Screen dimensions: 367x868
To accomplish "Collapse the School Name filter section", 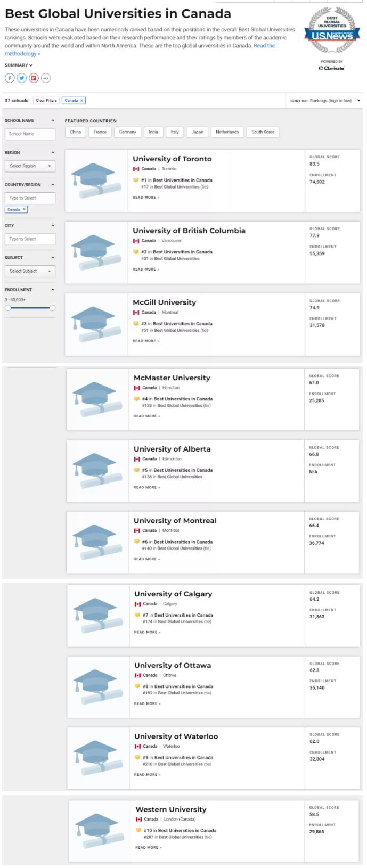I will click(x=53, y=121).
